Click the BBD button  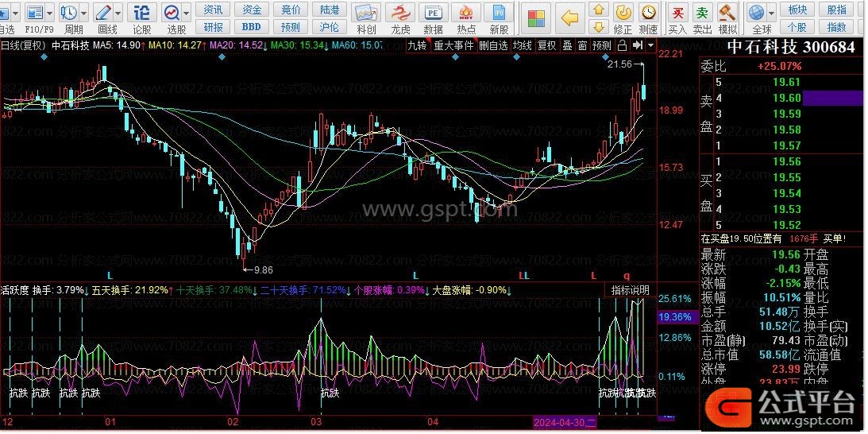click(252, 26)
